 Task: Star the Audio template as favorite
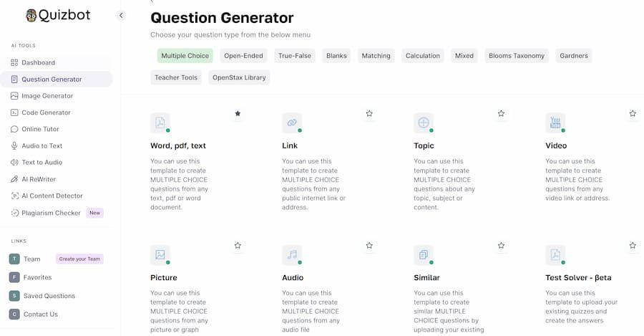[369, 246]
